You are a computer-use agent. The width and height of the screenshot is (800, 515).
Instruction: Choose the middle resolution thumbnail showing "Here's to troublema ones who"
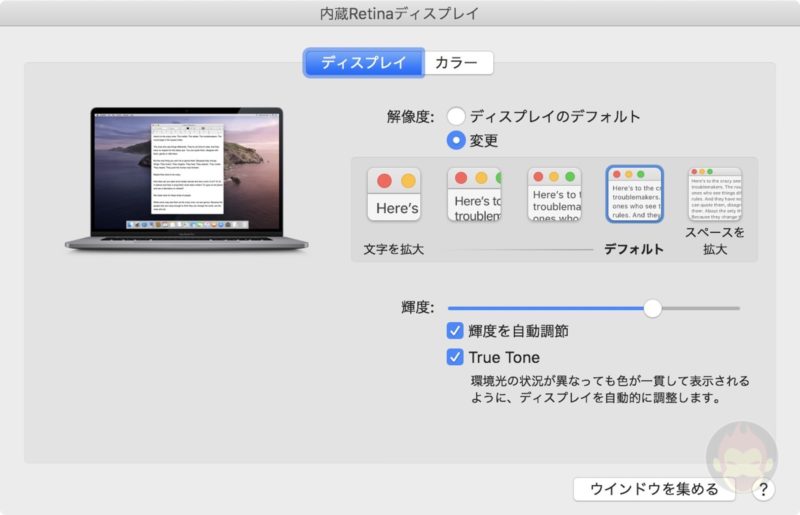555,194
